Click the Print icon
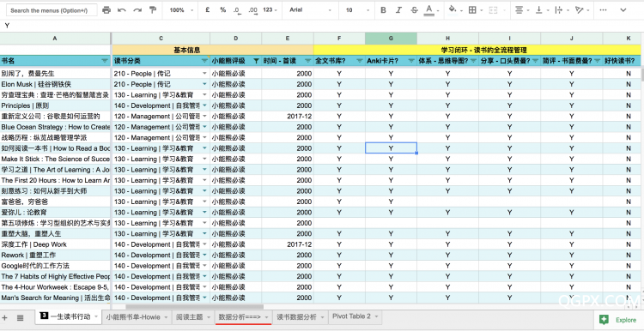 tap(106, 10)
